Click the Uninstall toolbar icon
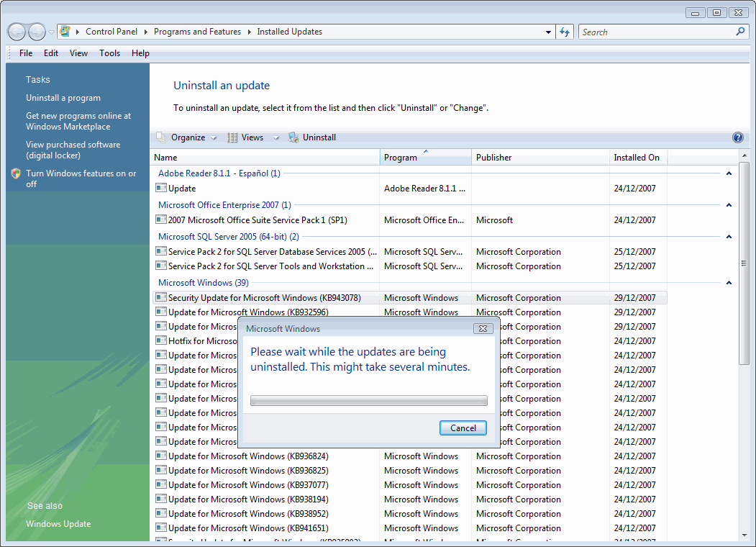Image resolution: width=756 pixels, height=547 pixels. pos(293,137)
